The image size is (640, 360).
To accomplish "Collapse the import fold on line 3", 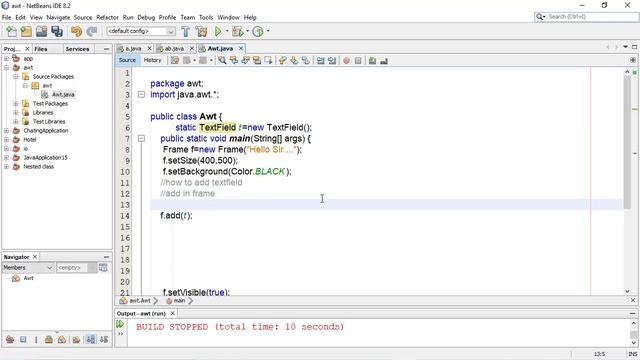I will coord(141,94).
